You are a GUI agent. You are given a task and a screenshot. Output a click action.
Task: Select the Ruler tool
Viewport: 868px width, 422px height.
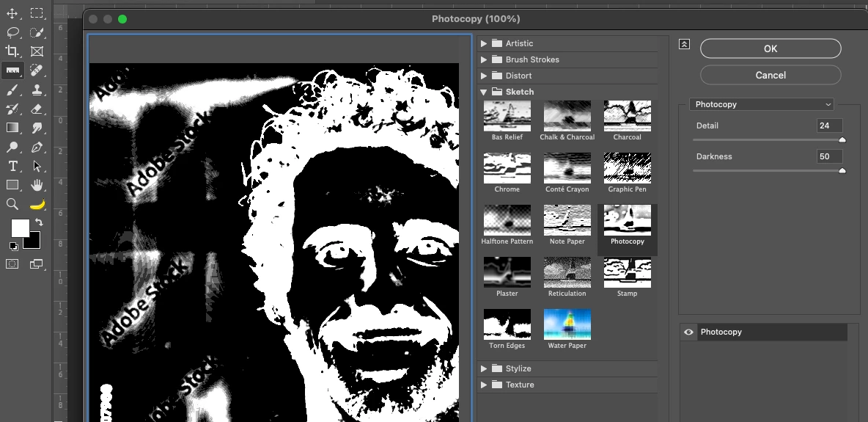(12, 70)
